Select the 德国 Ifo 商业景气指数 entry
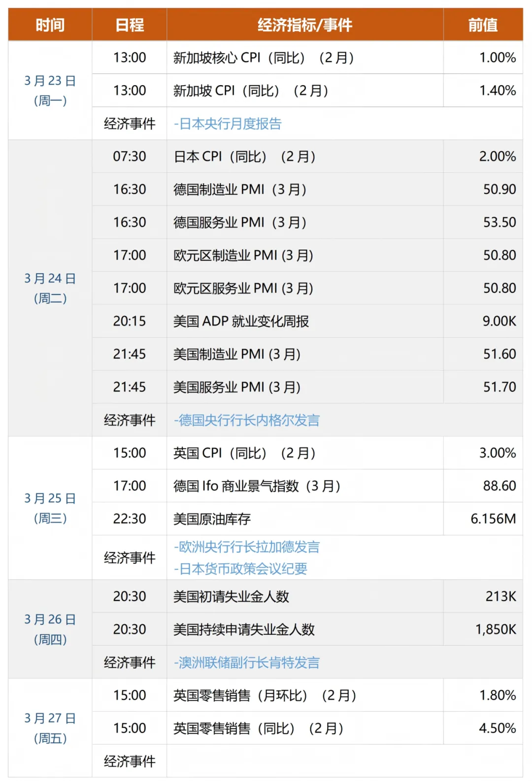532x781 pixels. pyautogui.click(x=257, y=486)
